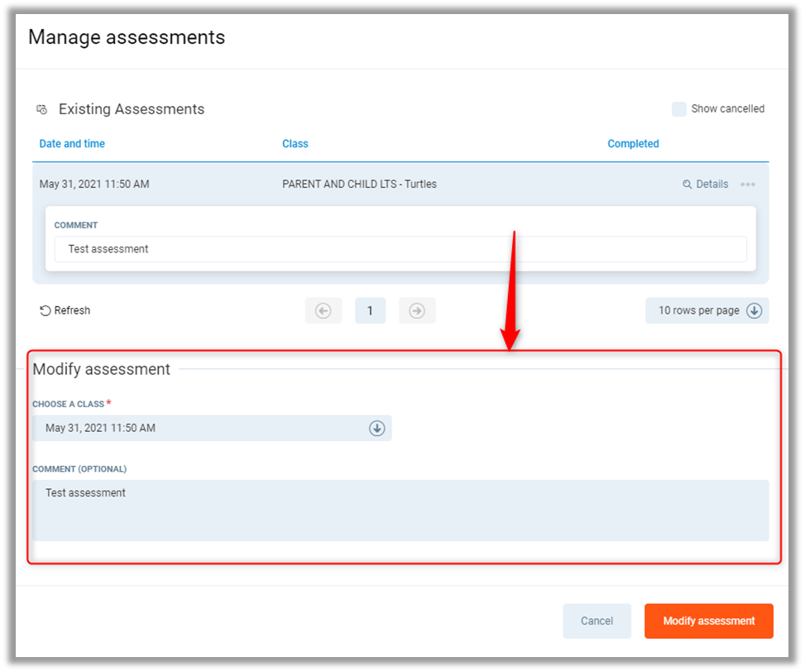Viewport: 805px width, 672px height.
Task: Enable the Show cancelled checkbox
Action: (x=679, y=109)
